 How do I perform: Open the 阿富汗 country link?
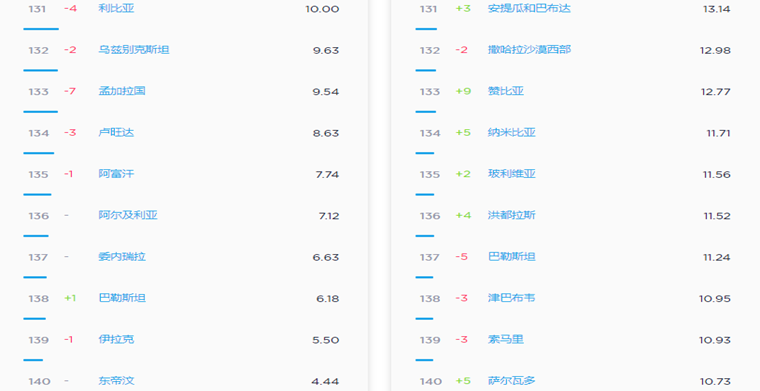(116, 174)
